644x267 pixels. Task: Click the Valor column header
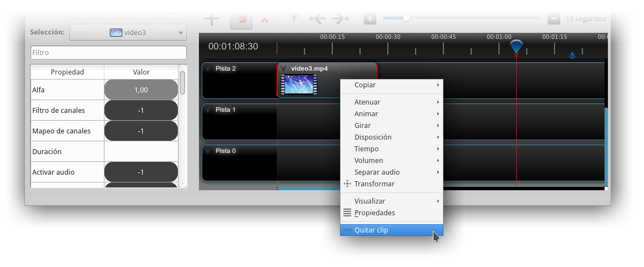click(x=141, y=72)
